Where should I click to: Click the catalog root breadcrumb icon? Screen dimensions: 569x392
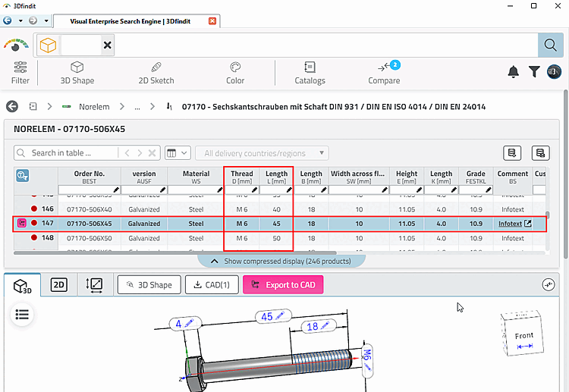[x=33, y=107]
